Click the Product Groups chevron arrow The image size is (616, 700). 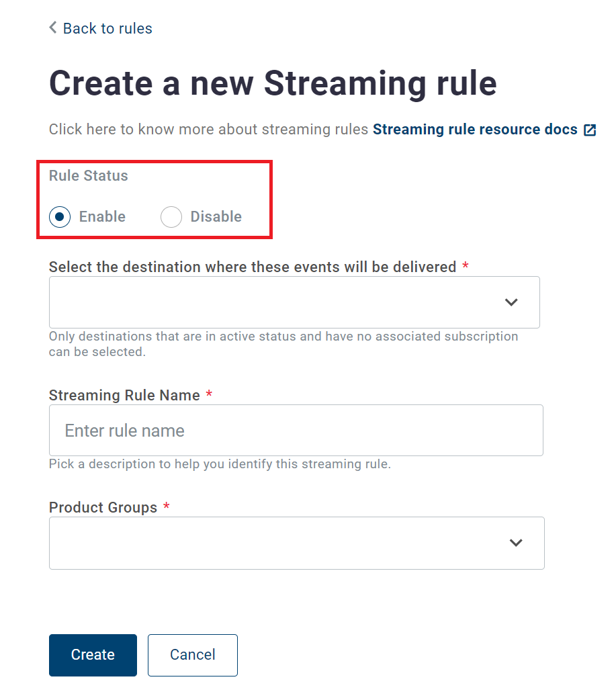[516, 543]
